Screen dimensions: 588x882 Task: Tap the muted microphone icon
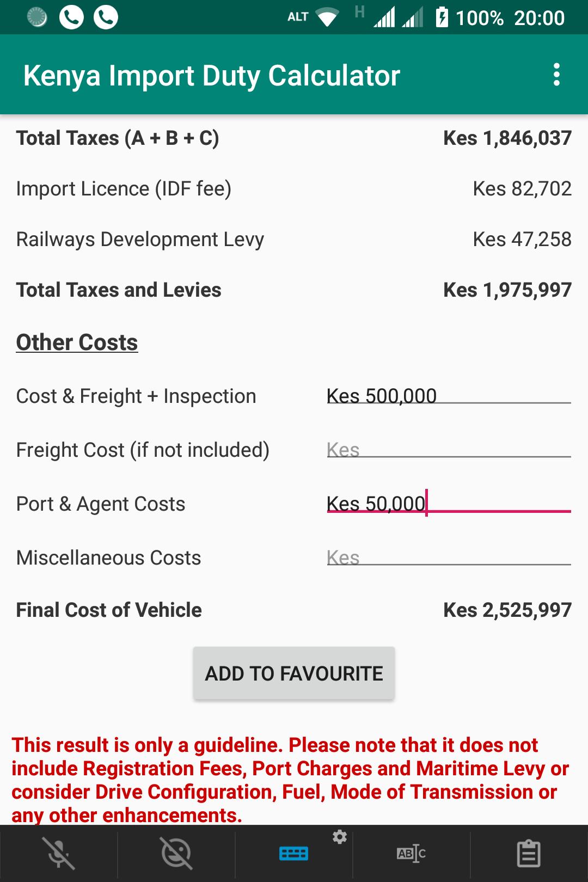[x=59, y=853]
